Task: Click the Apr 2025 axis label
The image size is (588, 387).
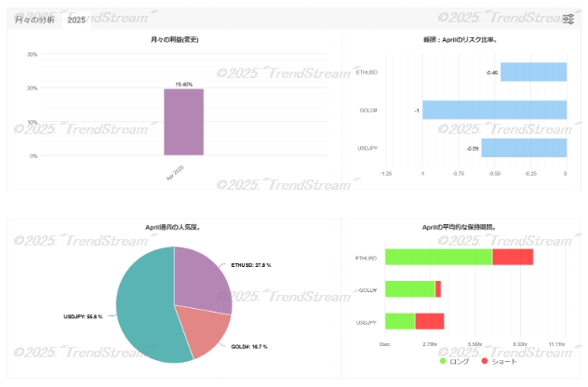Action: coord(175,172)
